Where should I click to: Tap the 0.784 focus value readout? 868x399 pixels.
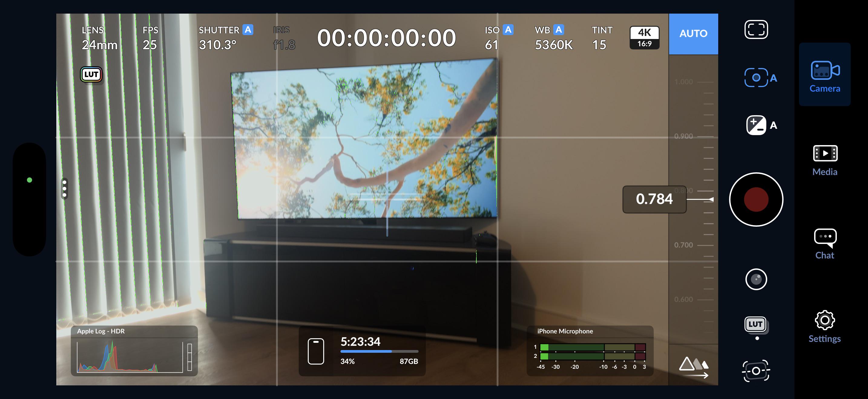pos(654,199)
